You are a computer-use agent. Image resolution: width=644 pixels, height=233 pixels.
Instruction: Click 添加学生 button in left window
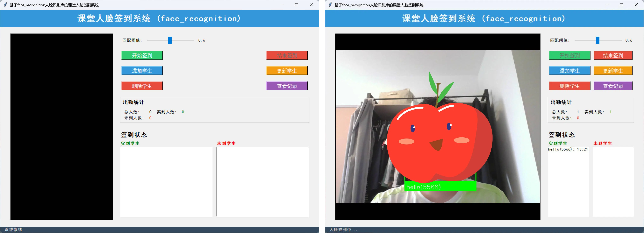coord(142,71)
